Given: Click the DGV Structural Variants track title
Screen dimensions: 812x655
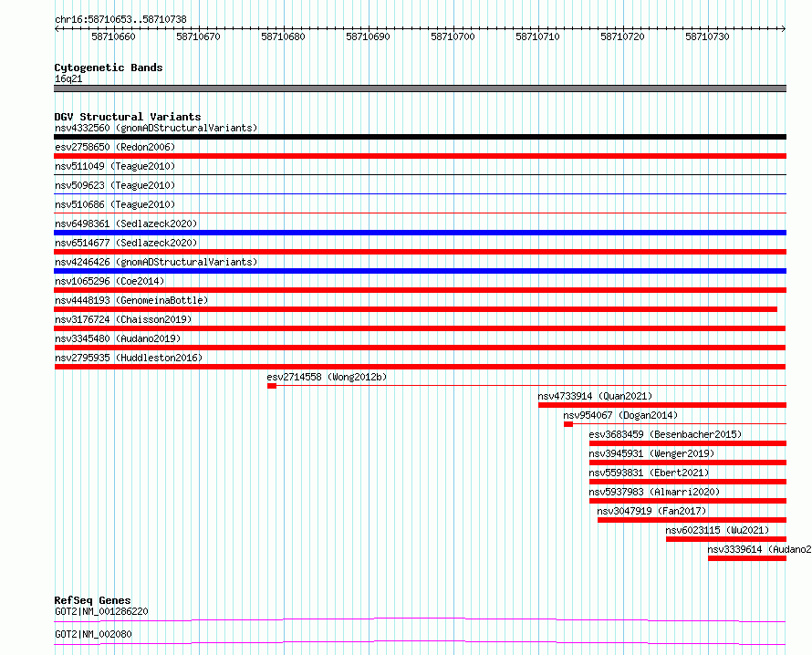Looking at the screenshot, I should click(x=128, y=117).
